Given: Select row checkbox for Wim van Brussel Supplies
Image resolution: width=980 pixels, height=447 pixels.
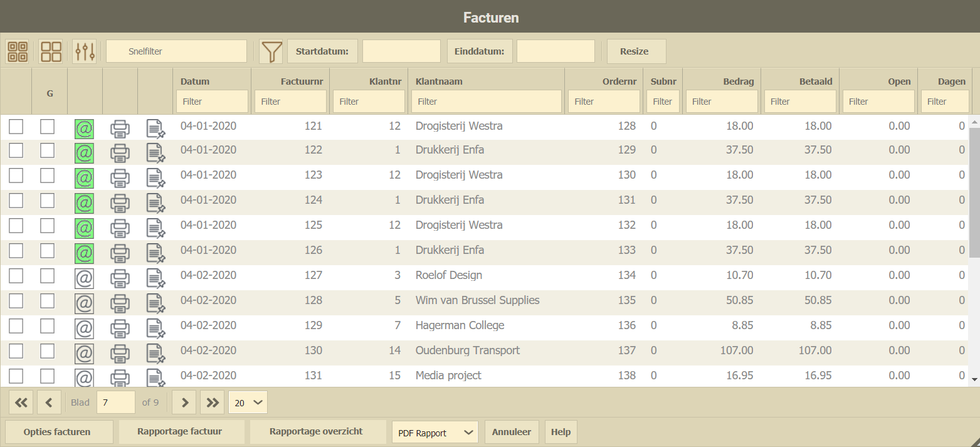Looking at the screenshot, I should point(16,301).
